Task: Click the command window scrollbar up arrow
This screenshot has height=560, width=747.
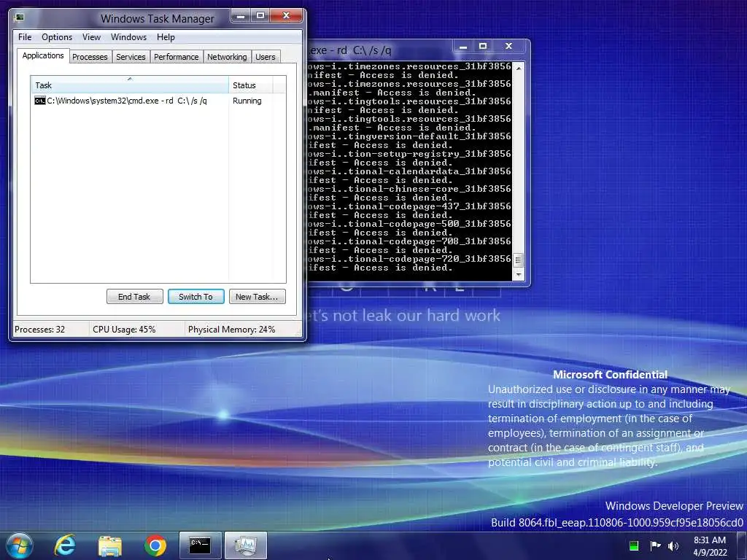Action: 519,68
